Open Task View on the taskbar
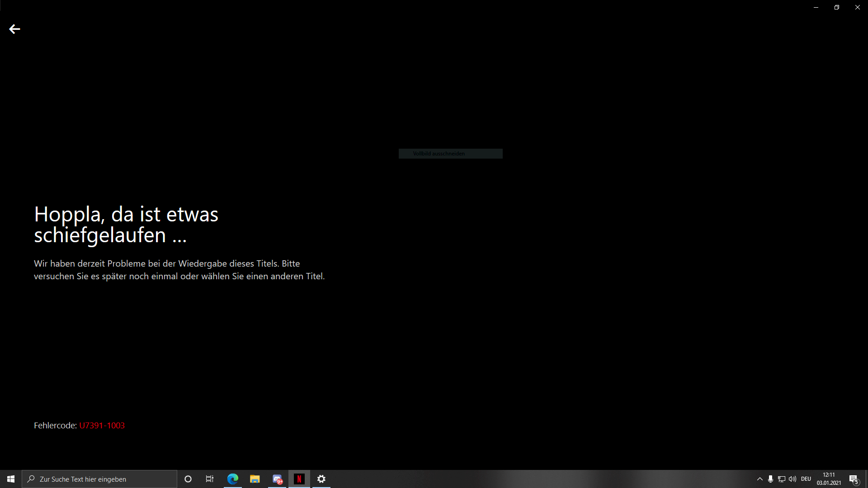The image size is (868, 488). tap(210, 479)
